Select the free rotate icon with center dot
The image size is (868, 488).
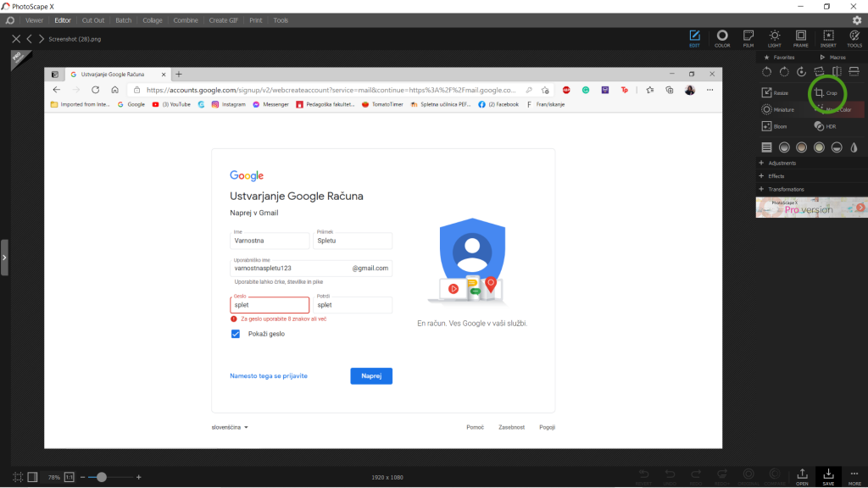coord(802,71)
